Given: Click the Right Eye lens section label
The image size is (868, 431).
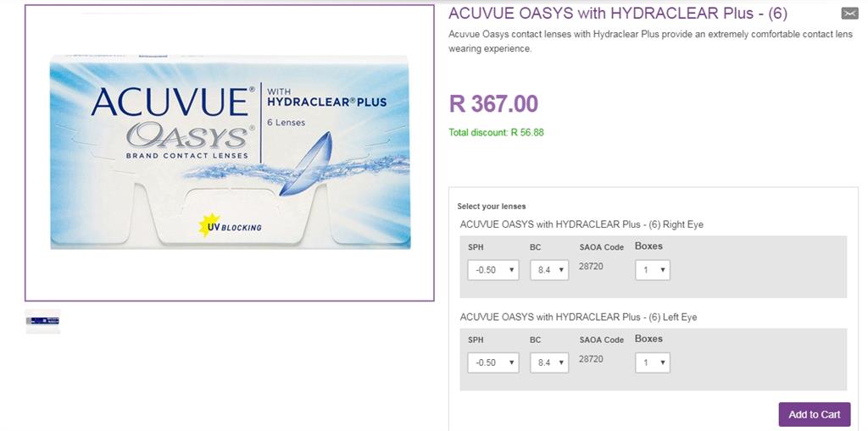Looking at the screenshot, I should click(581, 224).
